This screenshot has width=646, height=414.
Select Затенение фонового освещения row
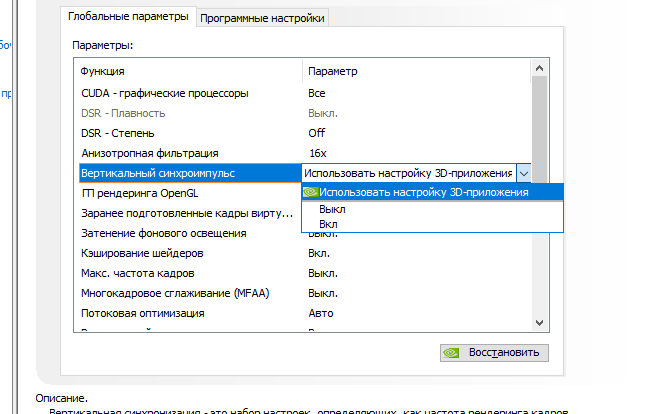(x=190, y=233)
